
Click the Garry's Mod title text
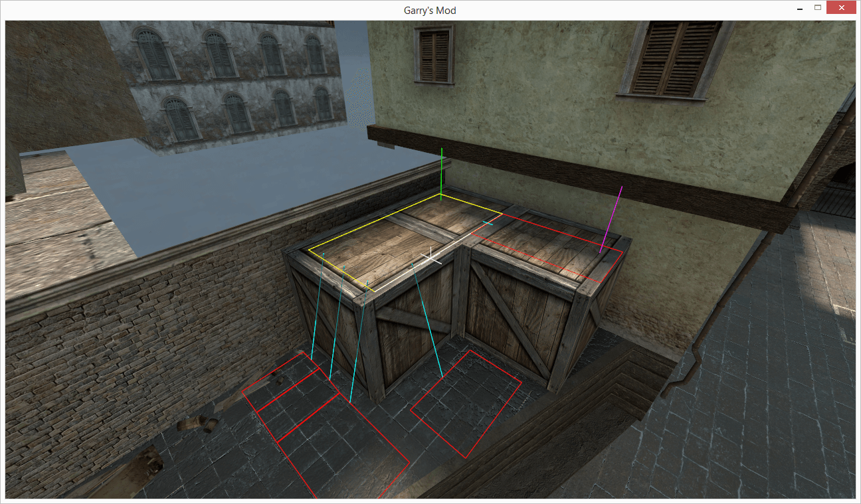click(x=430, y=10)
